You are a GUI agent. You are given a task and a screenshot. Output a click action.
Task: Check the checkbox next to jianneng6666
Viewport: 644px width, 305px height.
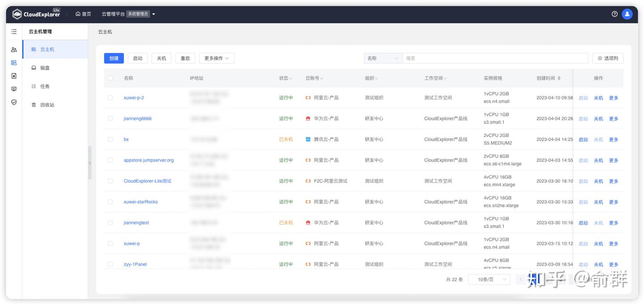click(x=110, y=118)
